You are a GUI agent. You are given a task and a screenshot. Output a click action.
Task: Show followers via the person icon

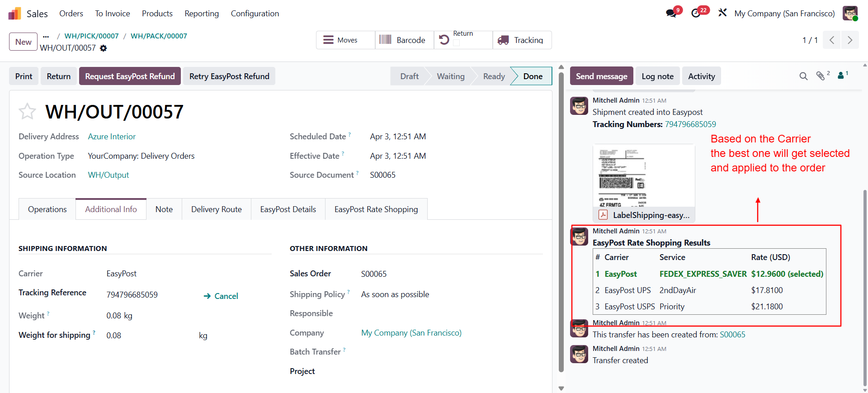point(841,76)
